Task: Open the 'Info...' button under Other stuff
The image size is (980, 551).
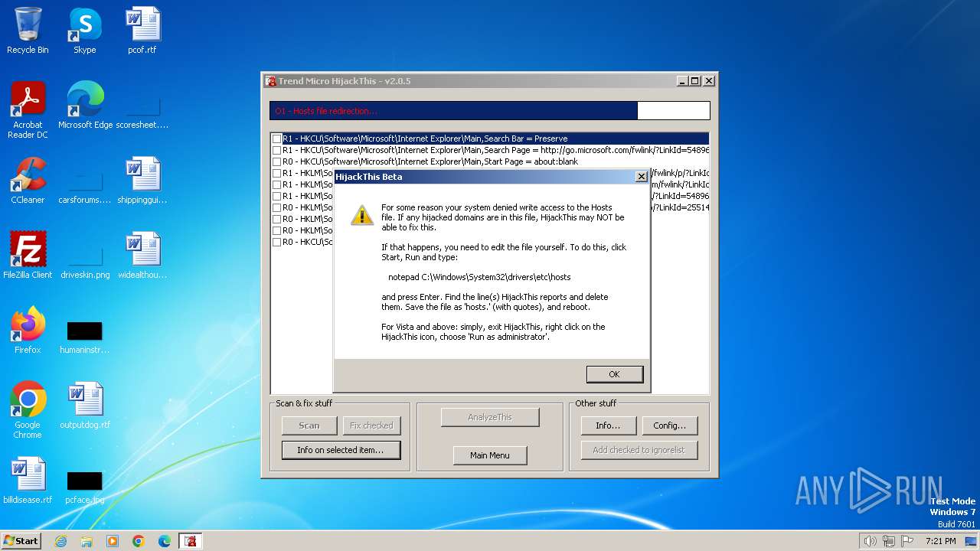Action: [x=607, y=425]
